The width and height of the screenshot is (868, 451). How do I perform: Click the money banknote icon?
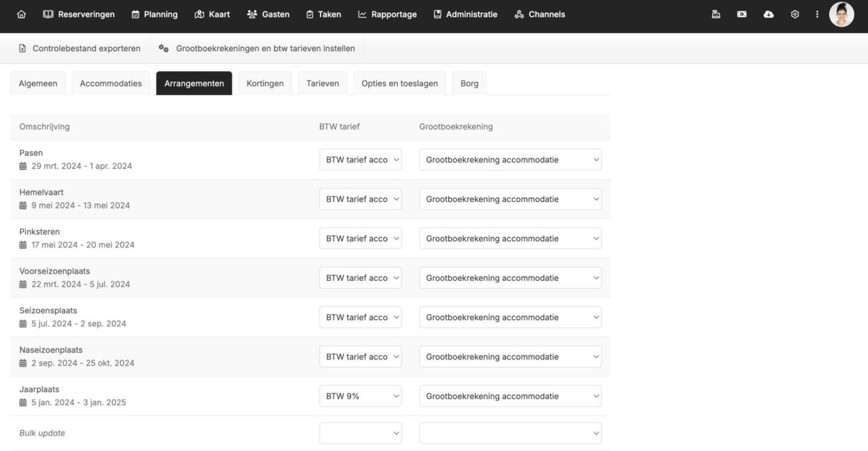pyautogui.click(x=742, y=14)
